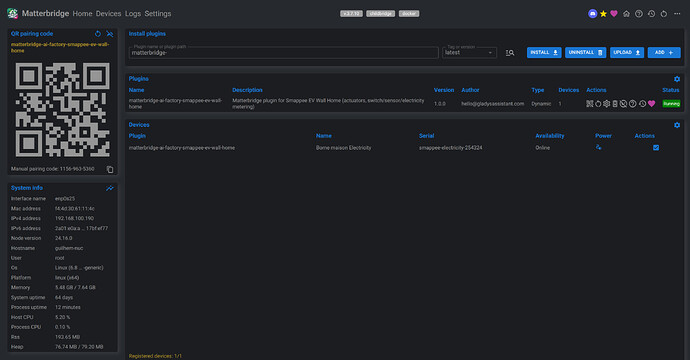Image resolution: width=690 pixels, height=360 pixels.
Task: Toggle the checkbox for Borne maison Electricity device
Action: tap(656, 148)
